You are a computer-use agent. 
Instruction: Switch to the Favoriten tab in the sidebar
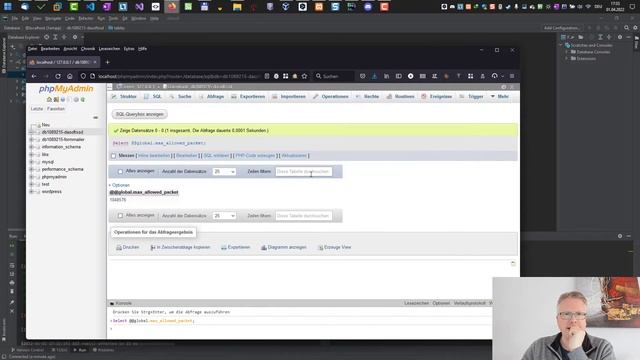pyautogui.click(x=56, y=109)
